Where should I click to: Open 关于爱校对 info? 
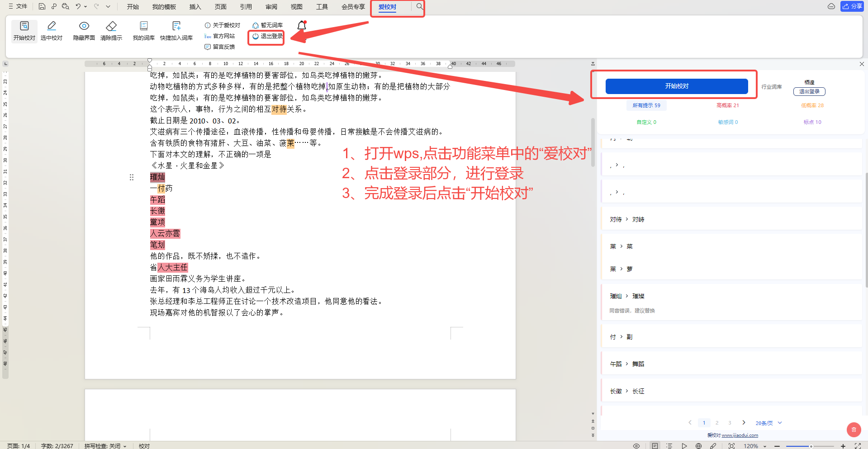tap(223, 25)
